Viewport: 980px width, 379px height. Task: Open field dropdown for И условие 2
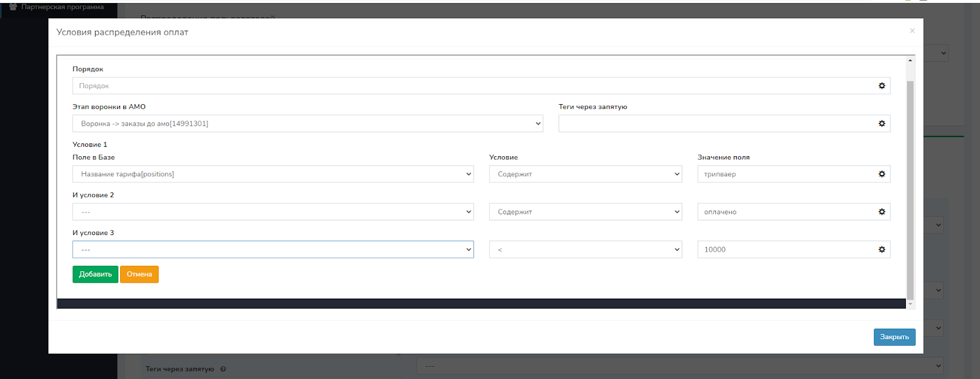coord(273,212)
